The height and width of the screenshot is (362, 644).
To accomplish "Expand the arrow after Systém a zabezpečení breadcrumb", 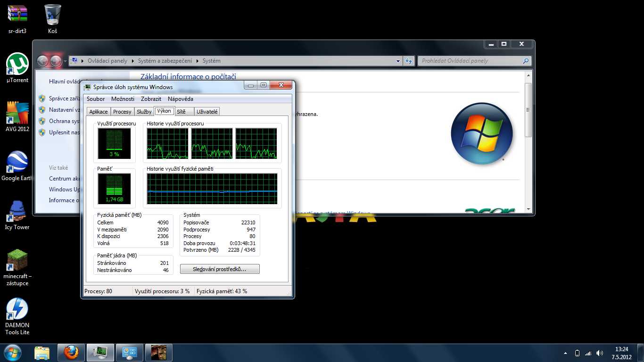I will coord(198,61).
